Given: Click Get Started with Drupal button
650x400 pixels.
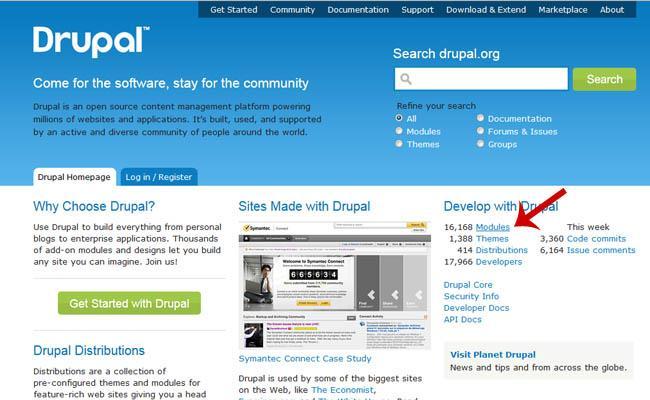Looking at the screenshot, I should pyautogui.click(x=129, y=303).
